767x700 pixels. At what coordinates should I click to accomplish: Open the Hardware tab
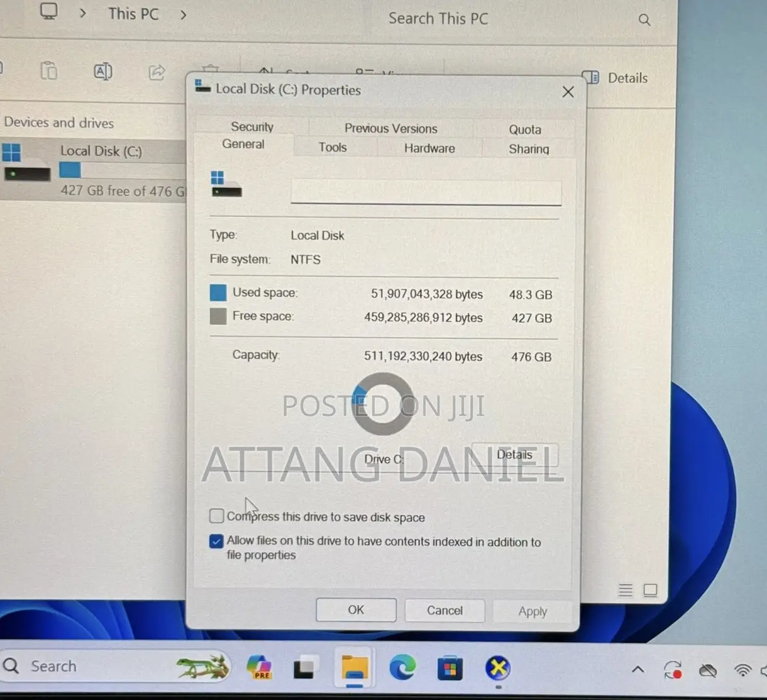coord(429,148)
